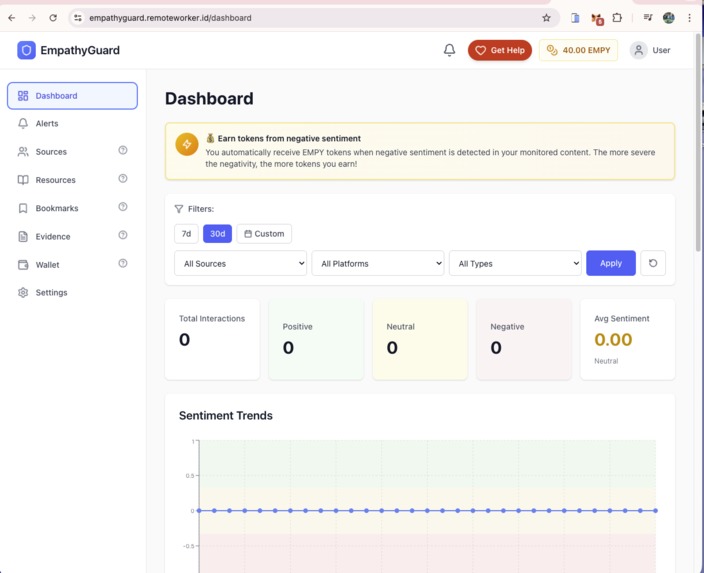The height and width of the screenshot is (573, 704).
Task: Click the Negative sentiment card
Action: pyautogui.click(x=524, y=339)
